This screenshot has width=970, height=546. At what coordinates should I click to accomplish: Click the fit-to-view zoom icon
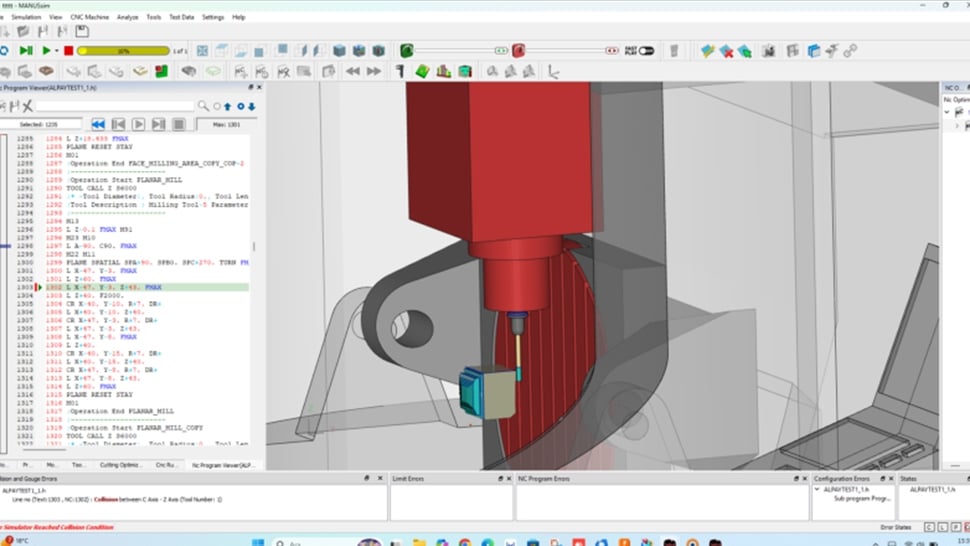(203, 51)
